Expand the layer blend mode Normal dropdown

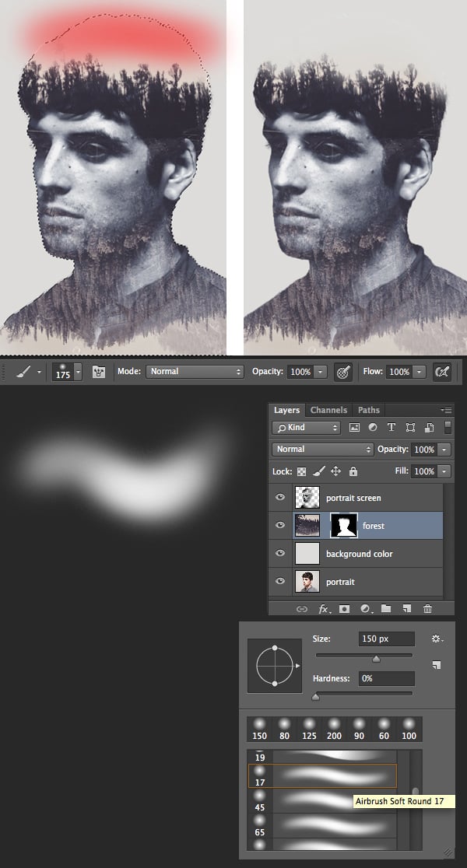[x=322, y=449]
